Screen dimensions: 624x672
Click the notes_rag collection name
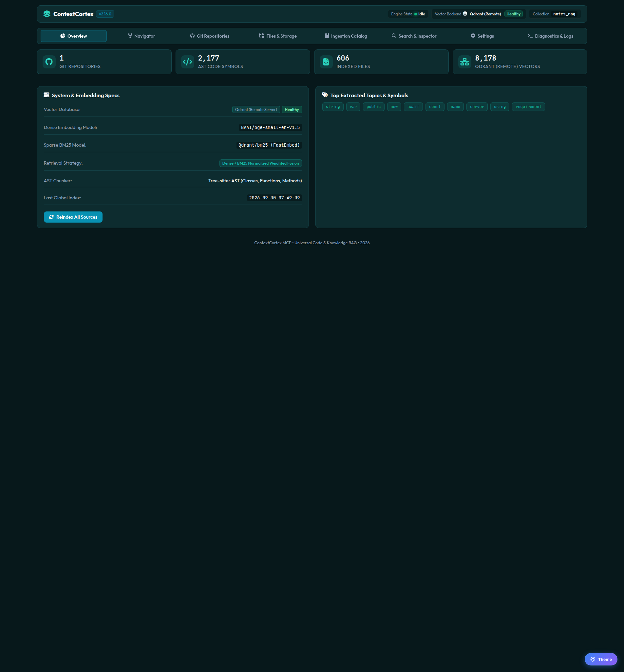[x=564, y=14]
